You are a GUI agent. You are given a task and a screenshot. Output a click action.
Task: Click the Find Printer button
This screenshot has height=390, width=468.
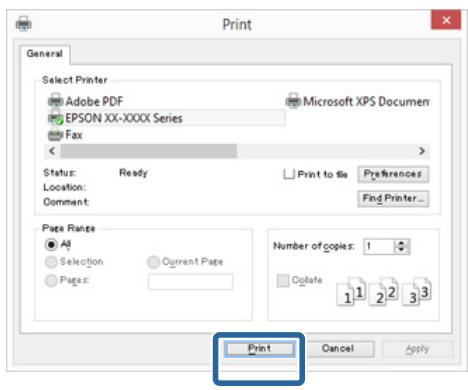tap(393, 198)
